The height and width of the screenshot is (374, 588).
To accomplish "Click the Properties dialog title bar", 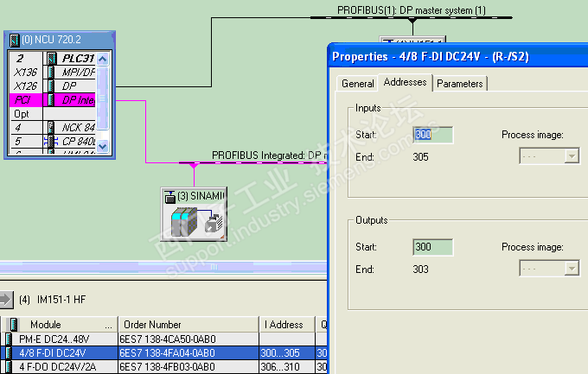I will coord(458,56).
